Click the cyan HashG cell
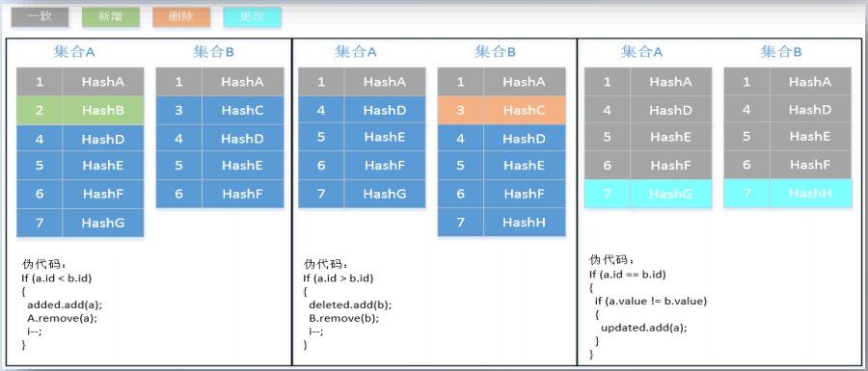 (x=671, y=194)
